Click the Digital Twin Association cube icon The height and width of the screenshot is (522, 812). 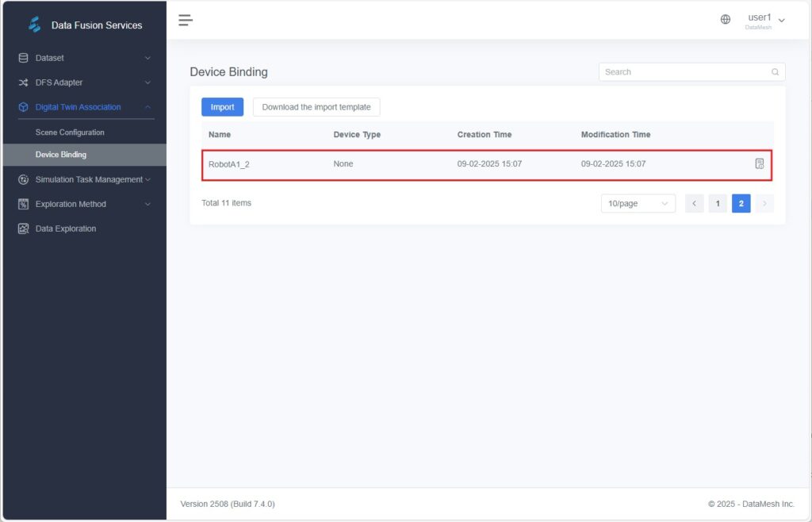(23, 107)
